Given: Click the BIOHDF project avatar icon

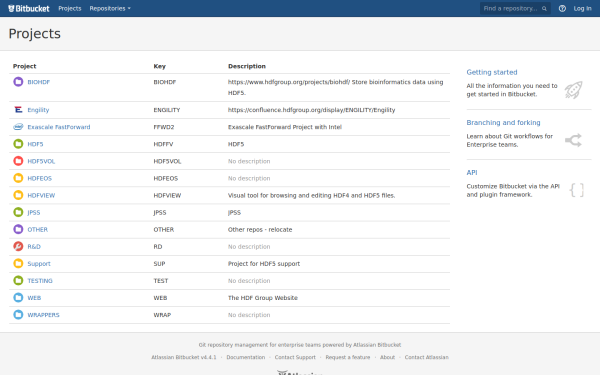Looking at the screenshot, I should (x=18, y=82).
